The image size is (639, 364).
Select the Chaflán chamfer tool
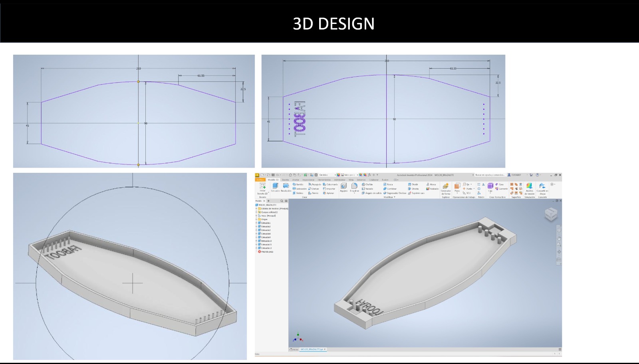pyautogui.click(x=367, y=184)
